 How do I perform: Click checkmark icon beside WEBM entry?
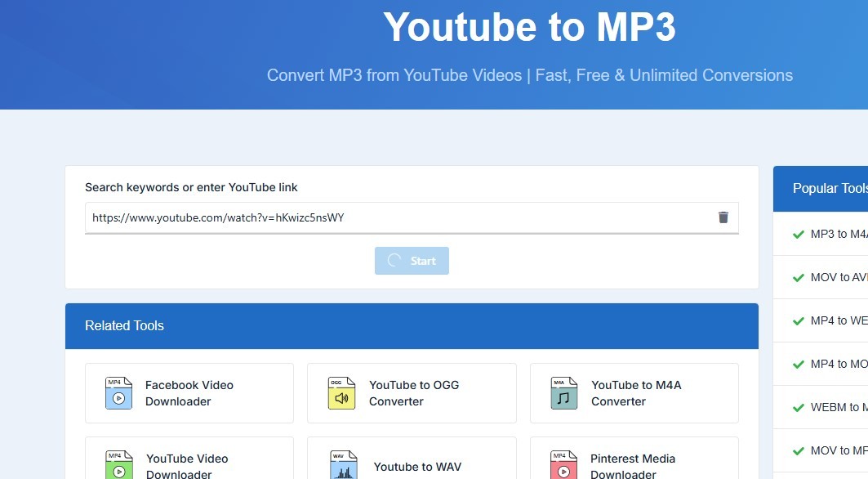point(799,408)
